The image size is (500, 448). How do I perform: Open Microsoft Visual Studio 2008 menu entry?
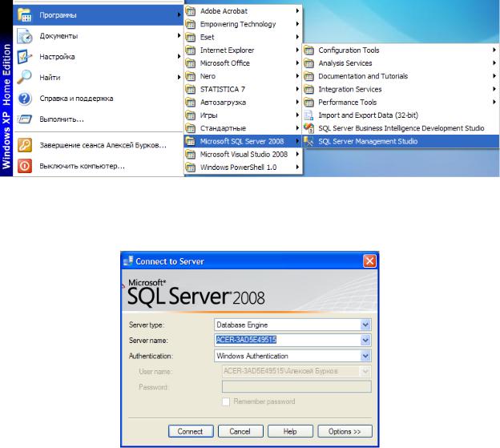[243, 155]
